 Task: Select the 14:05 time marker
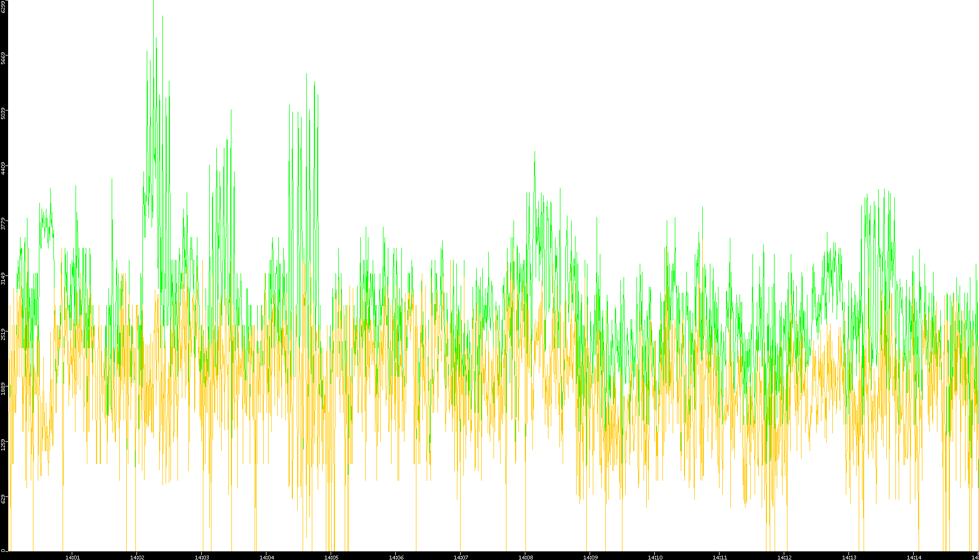[x=331, y=557]
